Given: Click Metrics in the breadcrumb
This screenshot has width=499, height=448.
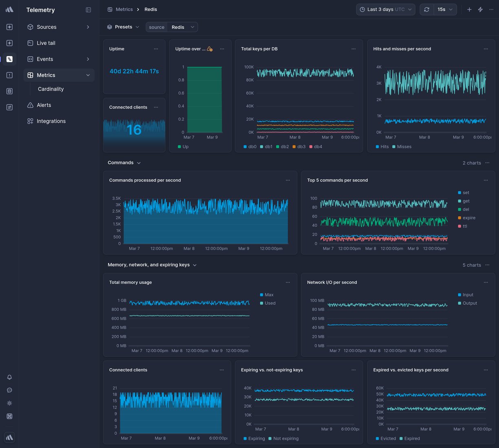Looking at the screenshot, I should click(124, 9).
